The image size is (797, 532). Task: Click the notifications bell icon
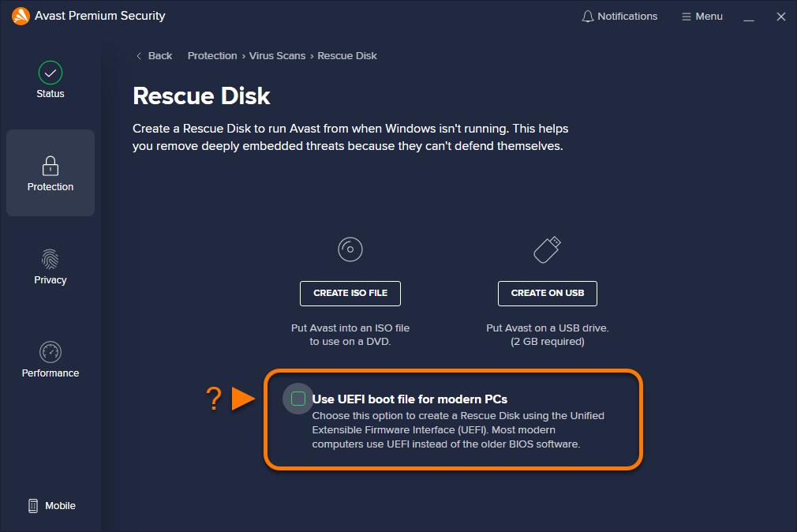587,17
